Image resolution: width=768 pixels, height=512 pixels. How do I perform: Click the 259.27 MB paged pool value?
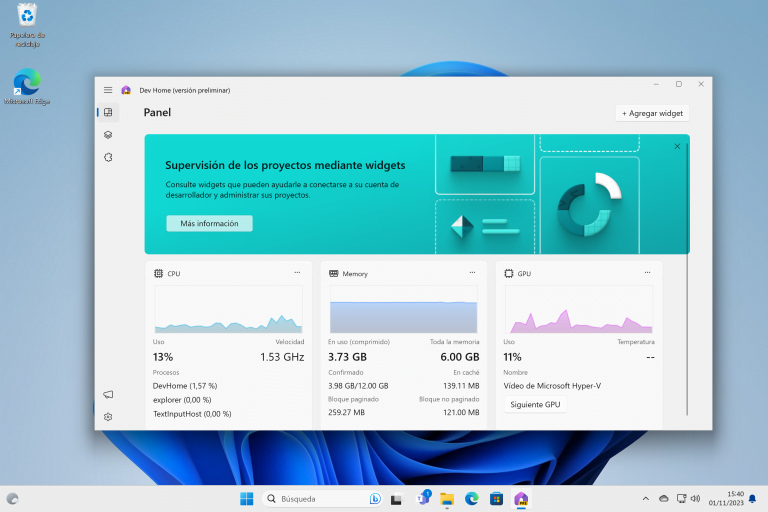[346, 413]
